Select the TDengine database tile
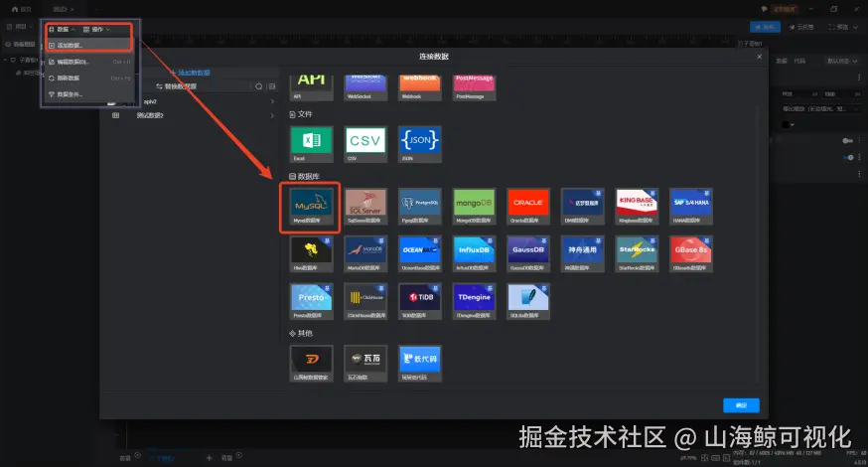This screenshot has width=868, height=467. tap(474, 302)
